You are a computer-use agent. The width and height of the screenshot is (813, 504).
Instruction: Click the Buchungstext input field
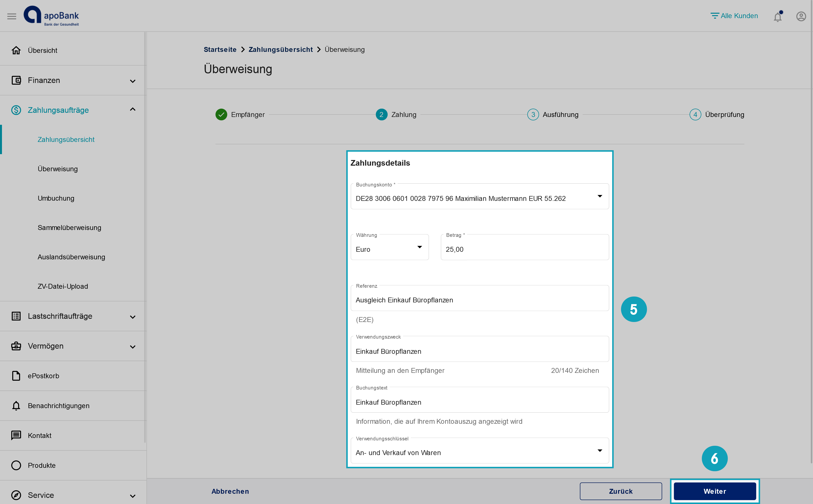tap(480, 400)
